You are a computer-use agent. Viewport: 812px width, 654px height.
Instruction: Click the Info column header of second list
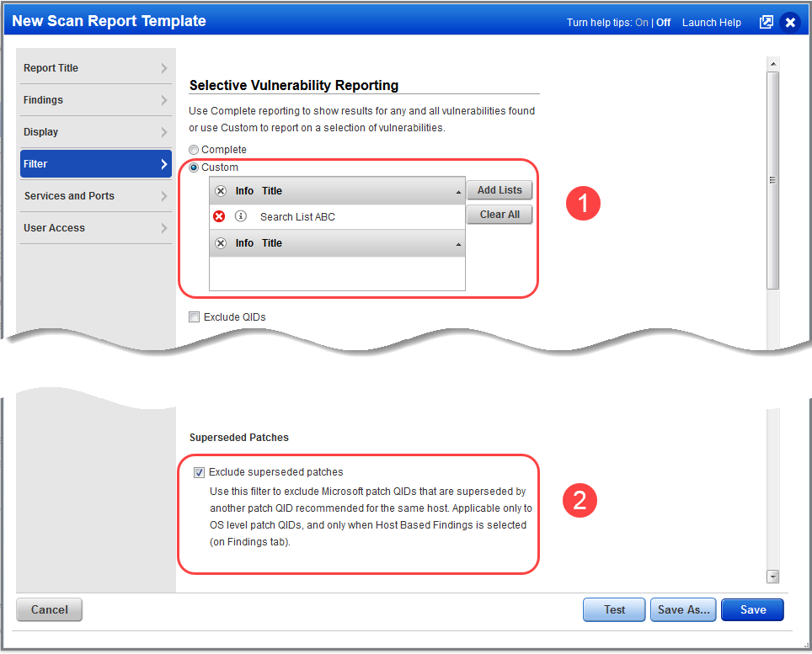pos(244,242)
